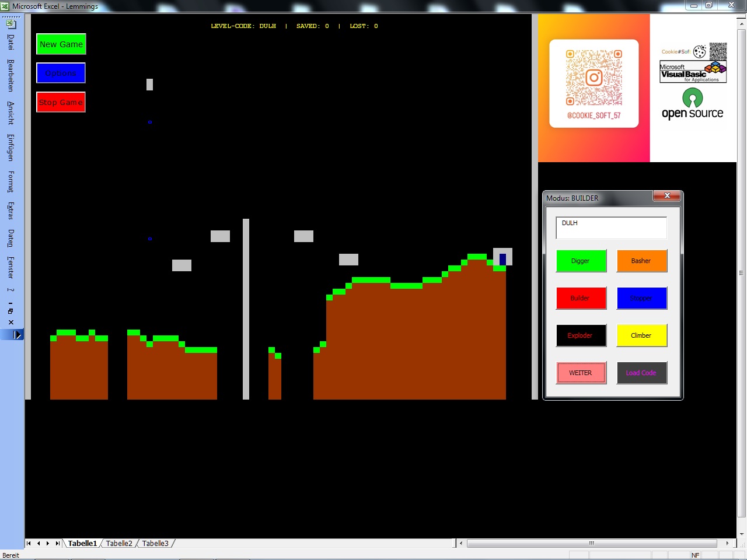The height and width of the screenshot is (560, 747).
Task: Close the Microsoft Excel window
Action: pyautogui.click(x=731, y=5)
